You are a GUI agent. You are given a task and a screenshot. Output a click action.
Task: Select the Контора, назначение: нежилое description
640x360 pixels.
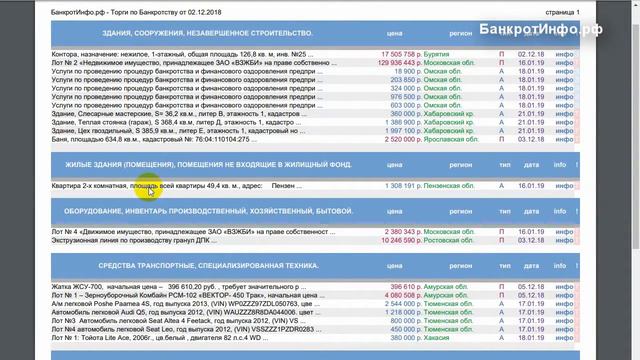pos(182,54)
